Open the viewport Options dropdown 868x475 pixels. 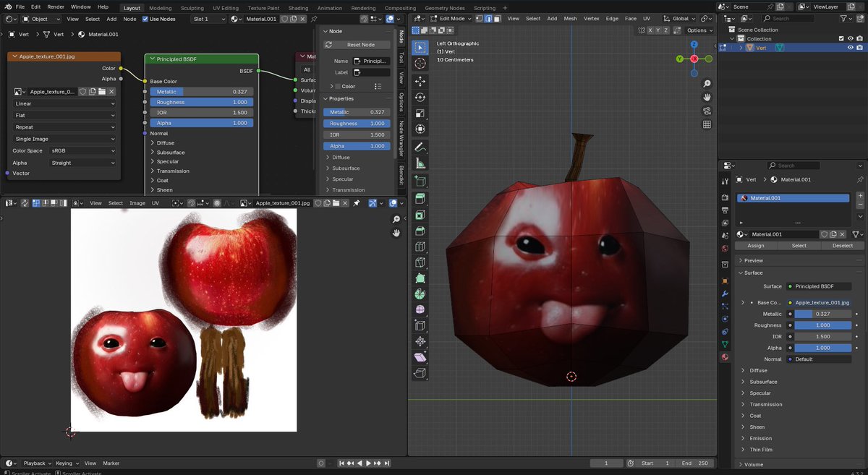[x=699, y=30]
